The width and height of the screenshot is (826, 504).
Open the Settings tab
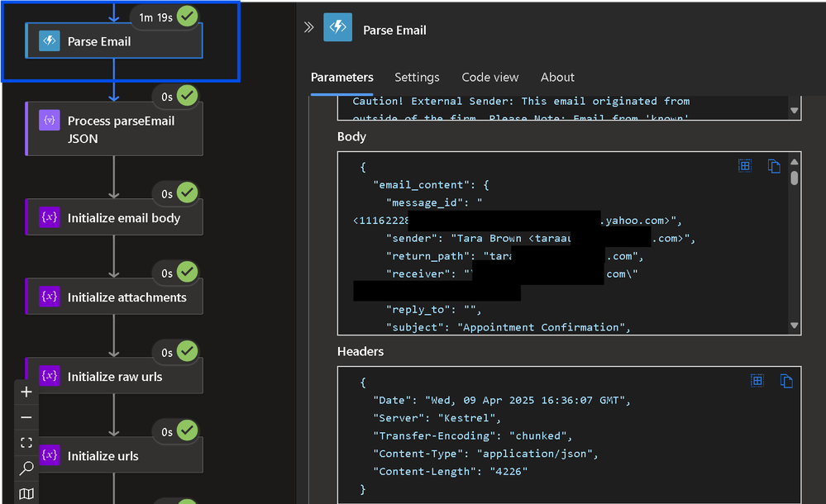click(x=417, y=77)
